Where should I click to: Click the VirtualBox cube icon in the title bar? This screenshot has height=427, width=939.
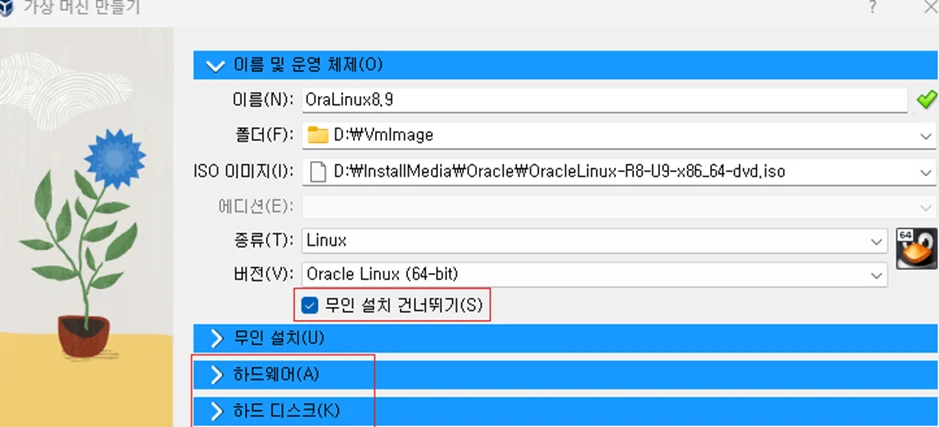(x=7, y=9)
